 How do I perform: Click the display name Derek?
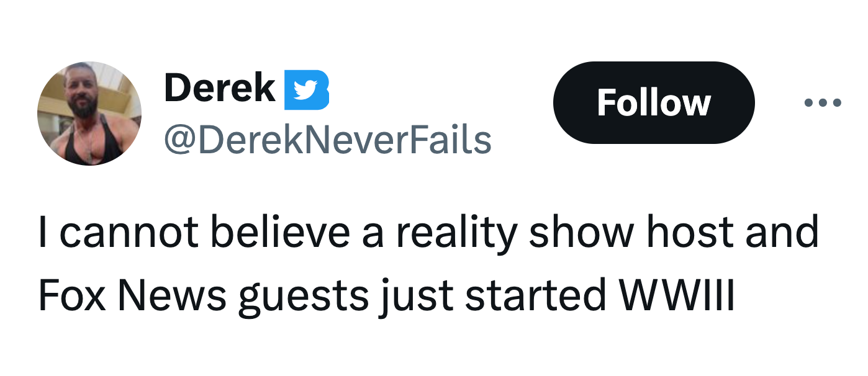(220, 88)
